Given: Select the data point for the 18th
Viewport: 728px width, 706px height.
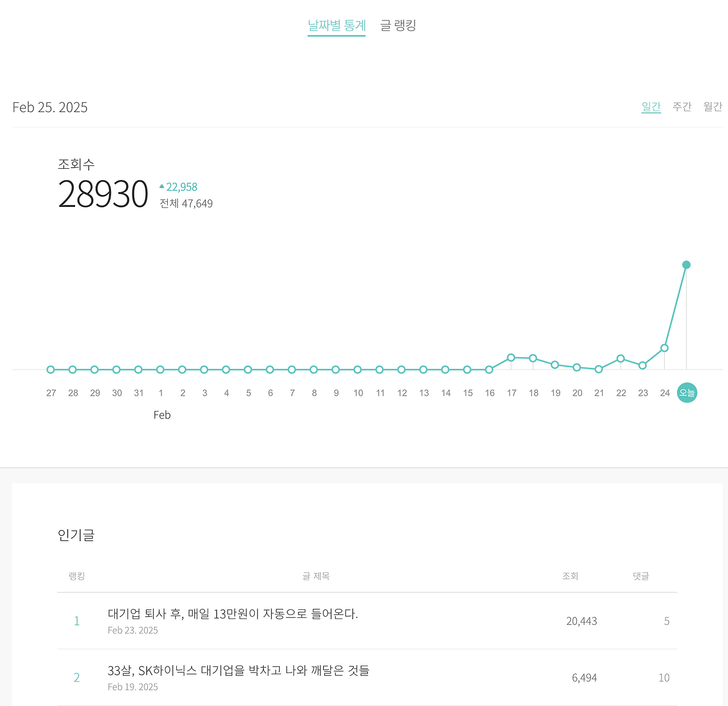Looking at the screenshot, I should [x=533, y=358].
